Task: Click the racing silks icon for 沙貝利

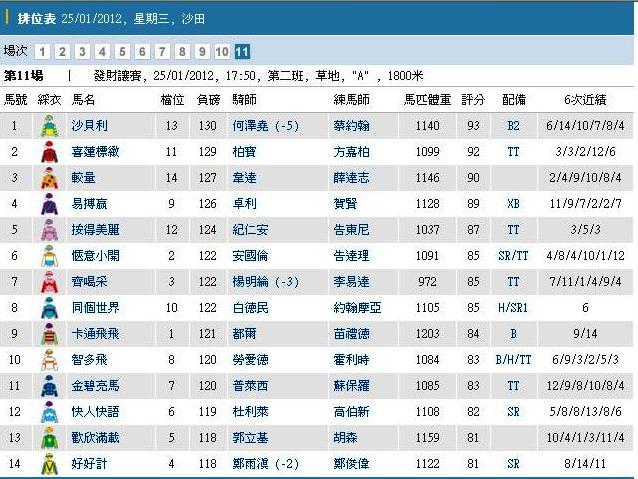Action: [48, 126]
